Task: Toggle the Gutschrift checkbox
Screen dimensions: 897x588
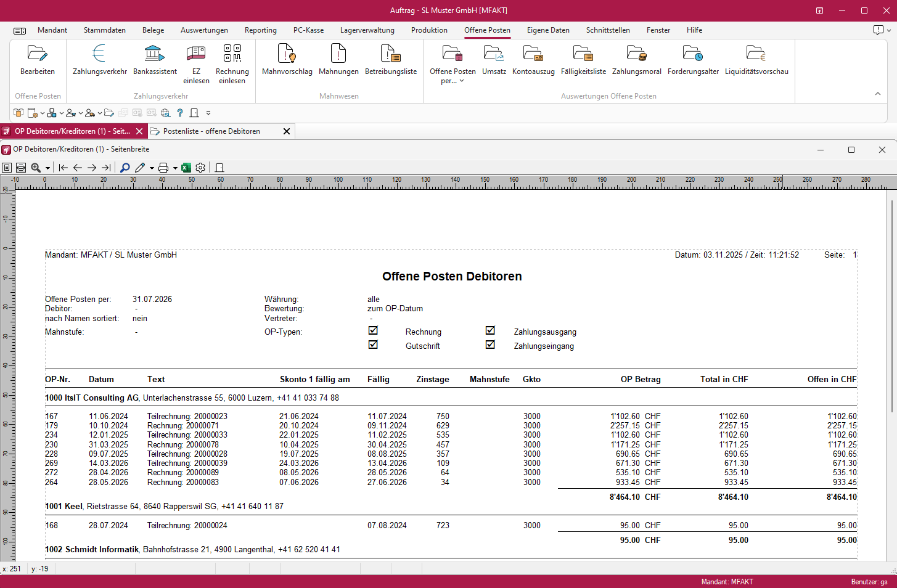Action: (x=373, y=345)
